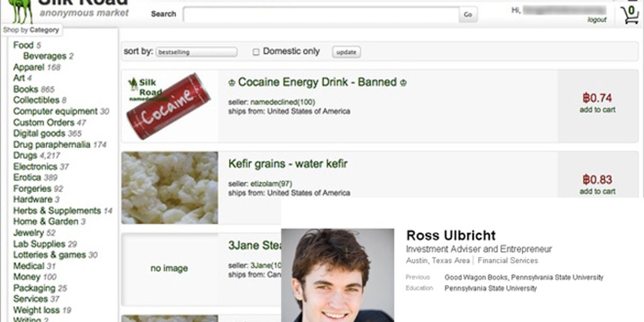Open the Collectibles category
This screenshot has width=644, height=322.
point(36,100)
